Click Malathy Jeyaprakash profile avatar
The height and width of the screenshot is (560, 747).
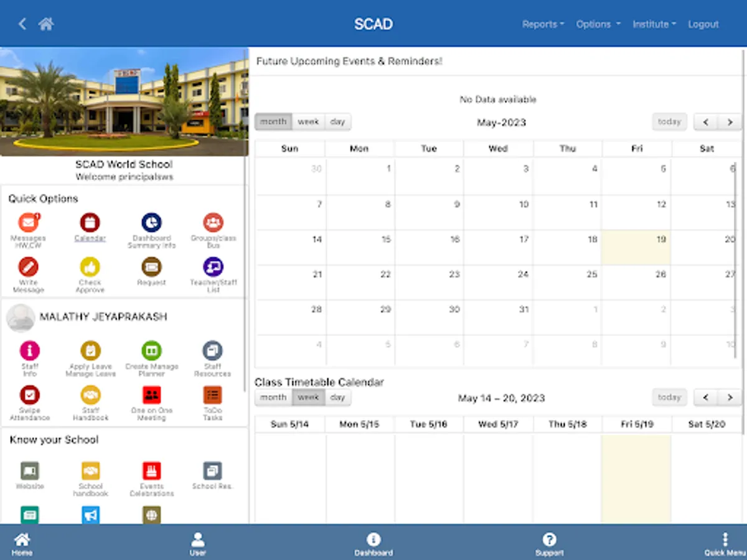coord(20,318)
